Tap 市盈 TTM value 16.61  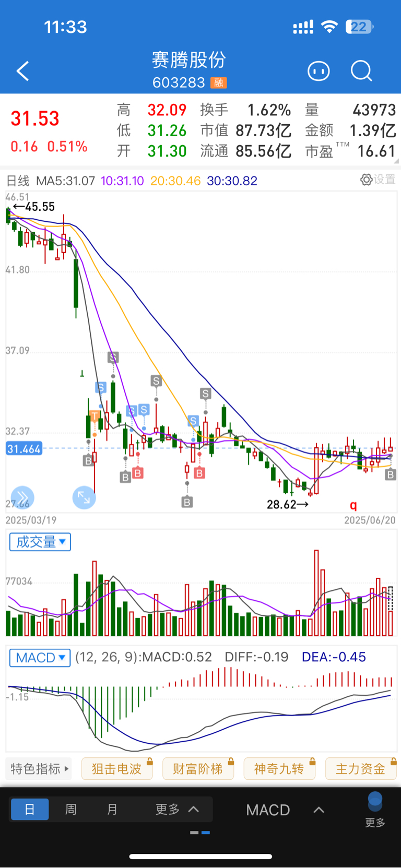coord(376,151)
